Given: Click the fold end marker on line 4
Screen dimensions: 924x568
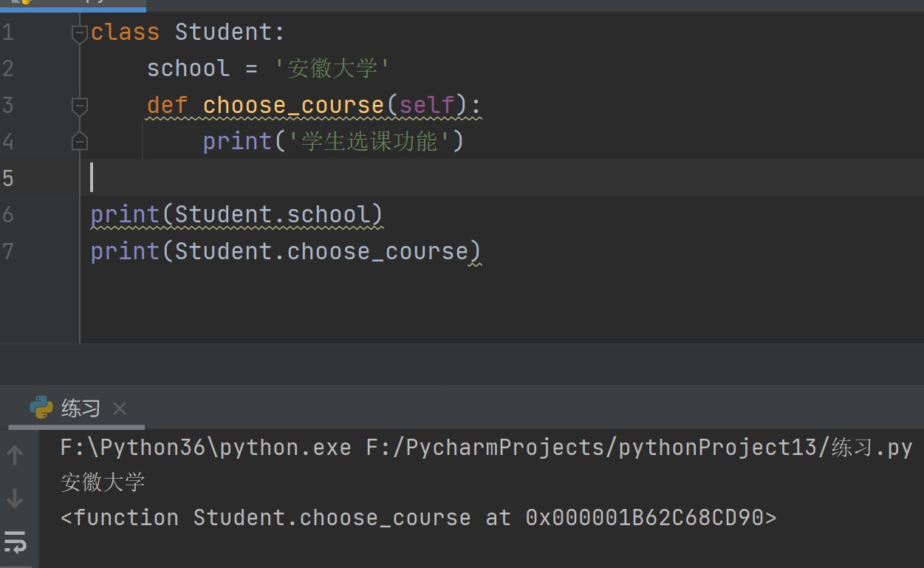Looking at the screenshot, I should click(80, 142).
